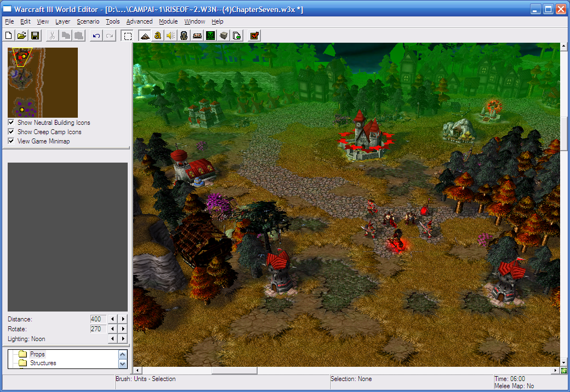Switch Lighting to previous setting
Image resolution: width=570 pixels, height=392 pixels.
(x=113, y=339)
